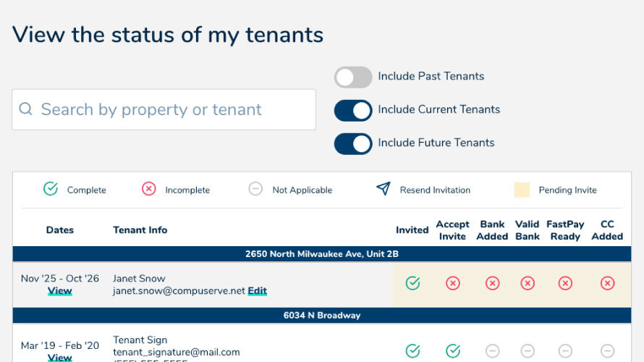Click Janet Snow's red FastPay Ready icon

[x=565, y=283]
